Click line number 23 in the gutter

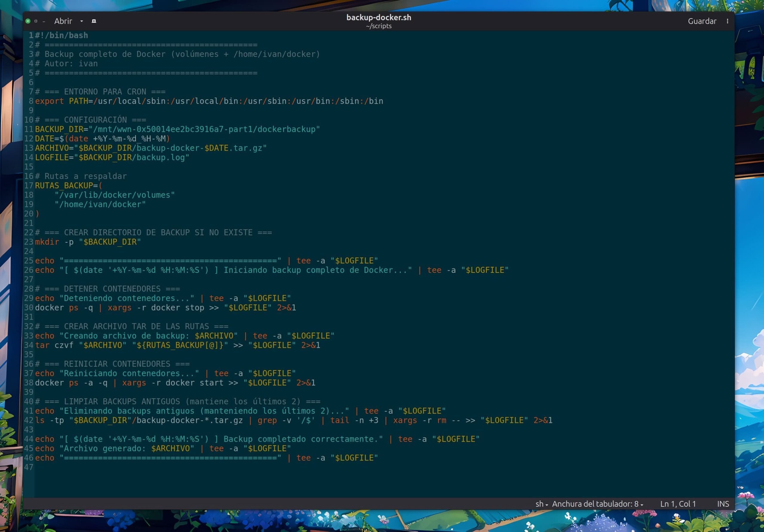coord(29,242)
